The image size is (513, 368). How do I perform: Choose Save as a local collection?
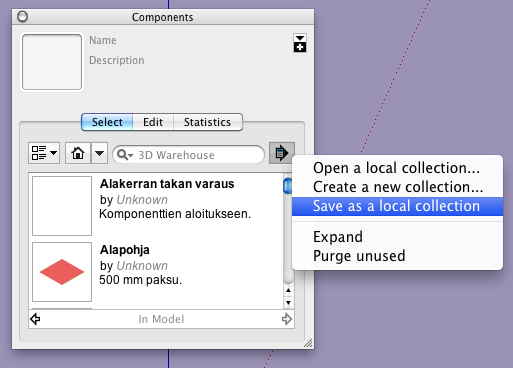397,206
